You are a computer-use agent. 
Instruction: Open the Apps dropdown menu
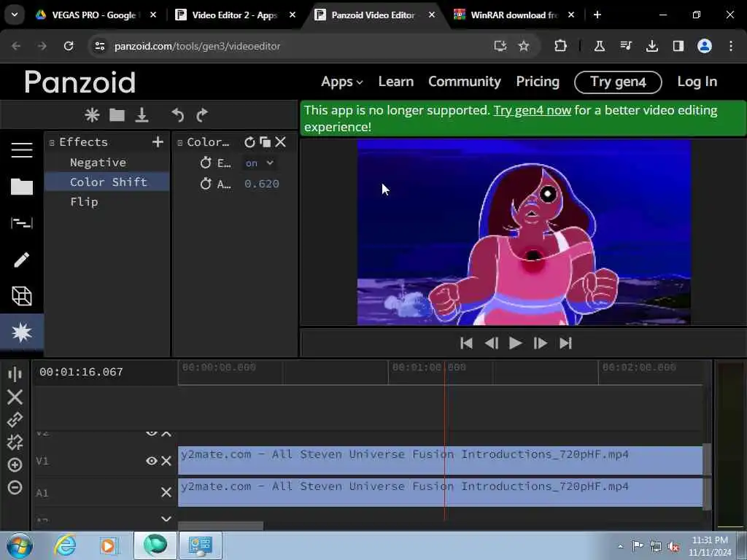(342, 82)
